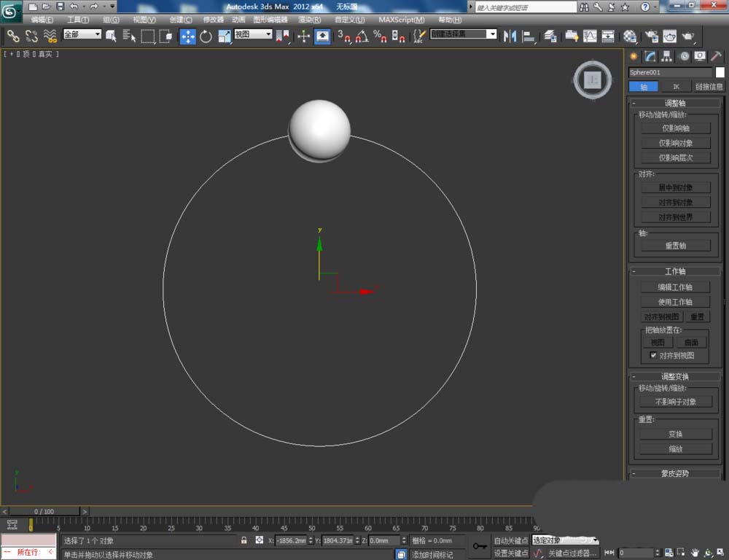The image size is (729, 560).
Task: Open the Utilities hammer panel icon
Action: 717,57
